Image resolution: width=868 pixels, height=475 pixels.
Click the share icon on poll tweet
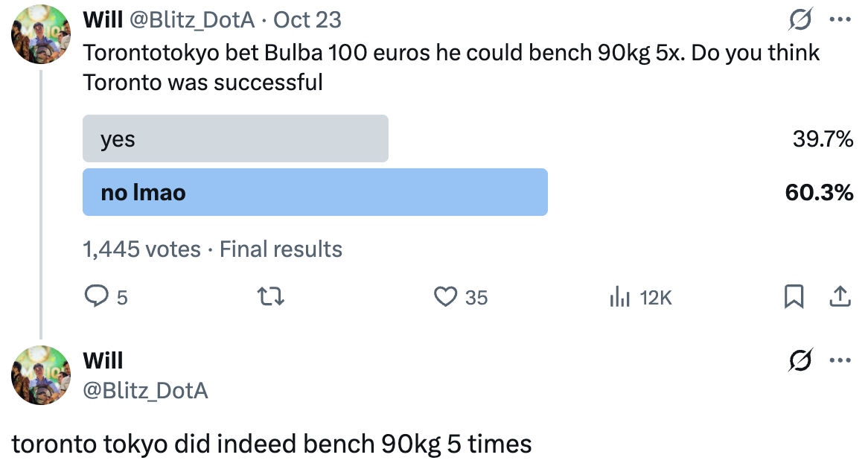click(839, 297)
